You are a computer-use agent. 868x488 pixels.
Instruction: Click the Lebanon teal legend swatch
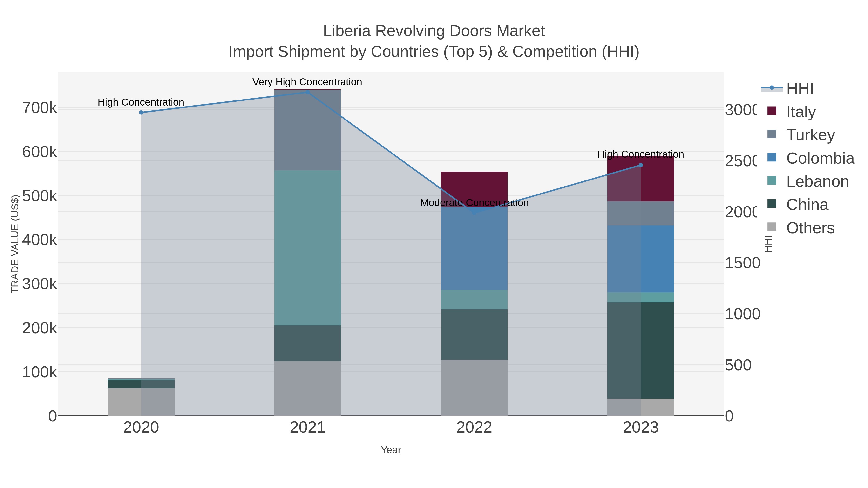pos(772,180)
